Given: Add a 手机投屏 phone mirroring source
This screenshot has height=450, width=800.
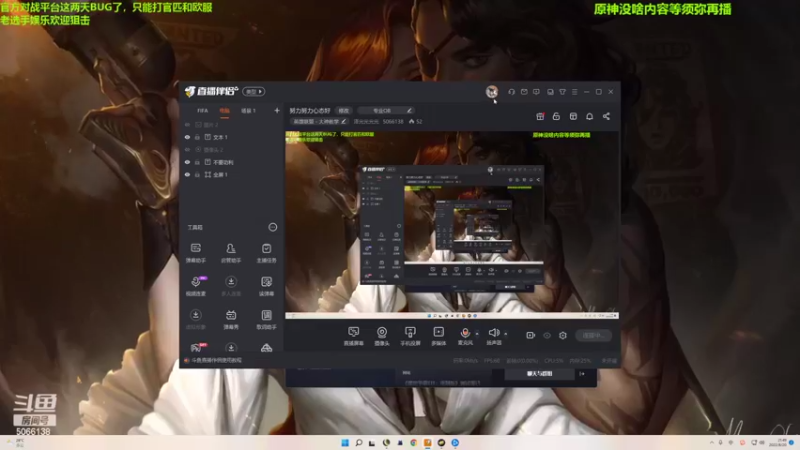Looking at the screenshot, I should click(410, 336).
